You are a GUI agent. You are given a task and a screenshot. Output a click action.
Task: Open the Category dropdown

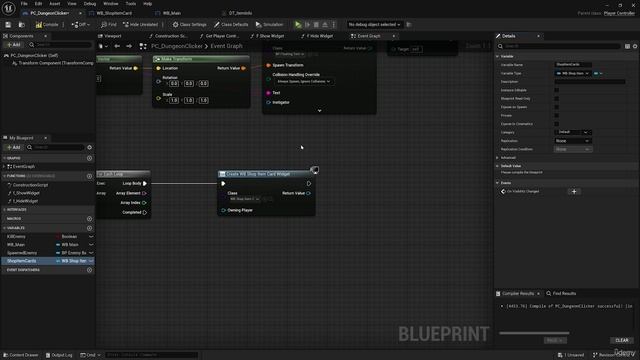tap(573, 132)
